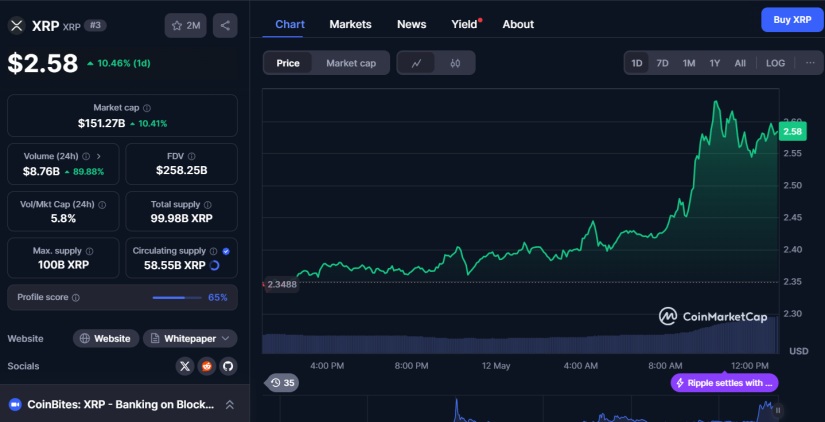Click the pause icon on mini chart
This screenshot has height=422, width=825.
coord(778,410)
